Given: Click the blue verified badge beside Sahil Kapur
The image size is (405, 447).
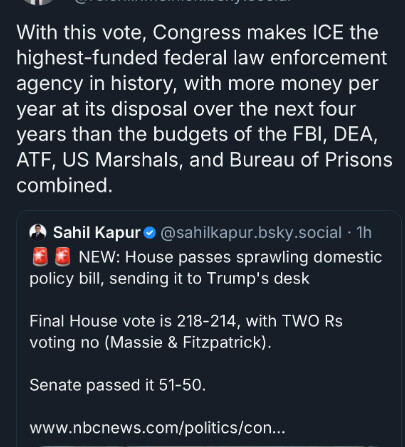Looking at the screenshot, I should (150, 233).
